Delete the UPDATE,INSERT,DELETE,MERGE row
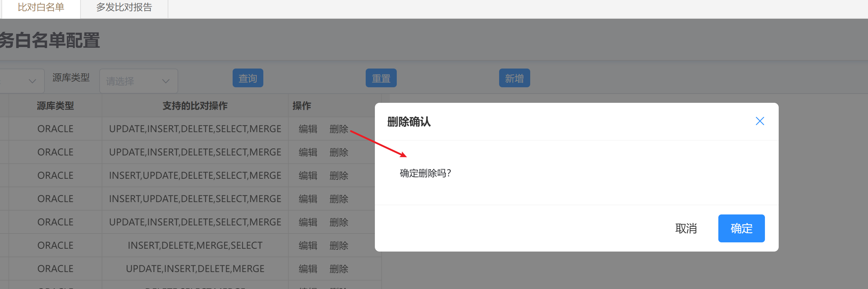The width and height of the screenshot is (868, 289). pos(339,269)
